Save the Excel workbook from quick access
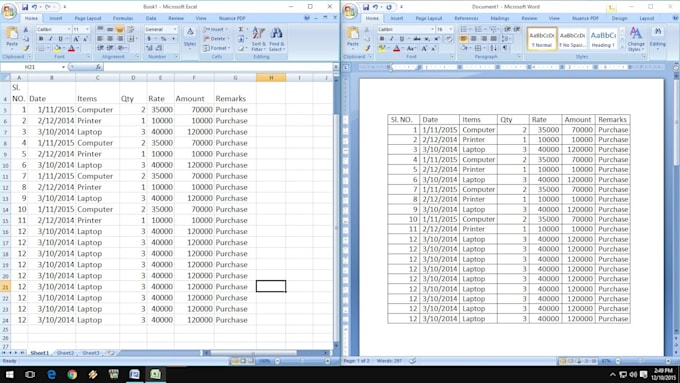Screen dimensions: 680x383 pos(25,7)
